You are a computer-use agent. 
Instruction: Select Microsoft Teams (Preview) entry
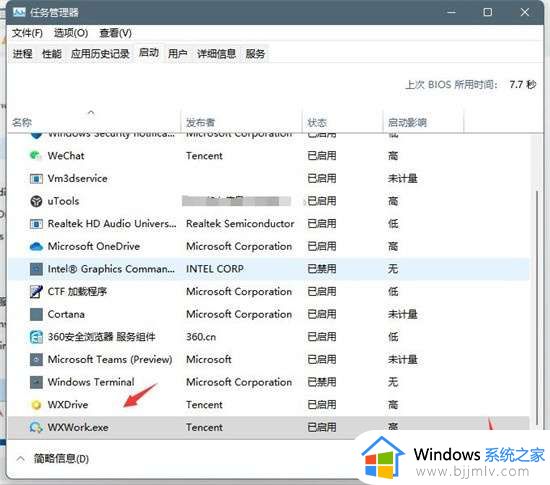(110, 359)
